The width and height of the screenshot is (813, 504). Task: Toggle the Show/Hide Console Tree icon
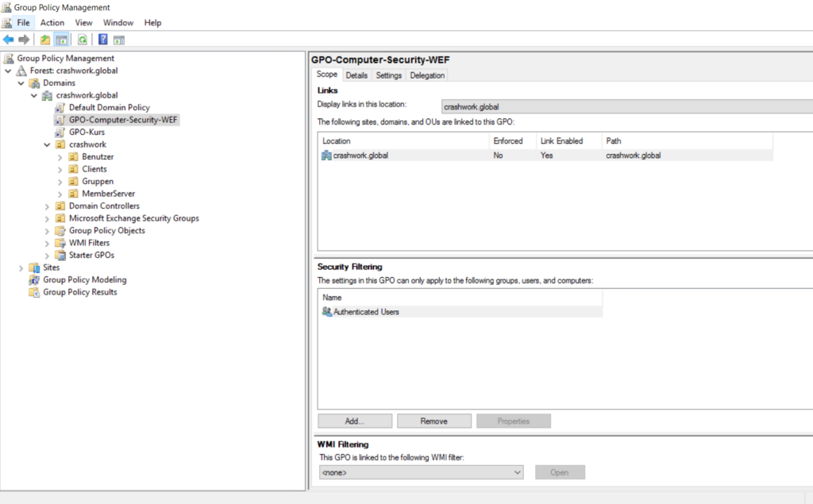[62, 40]
